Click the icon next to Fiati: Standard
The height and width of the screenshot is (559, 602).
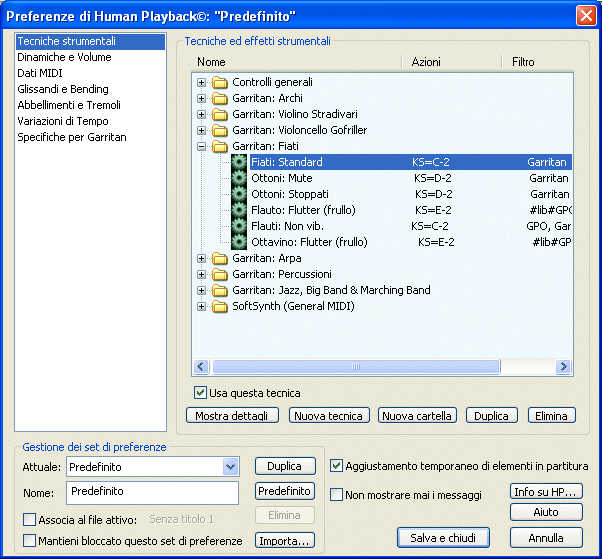point(239,162)
